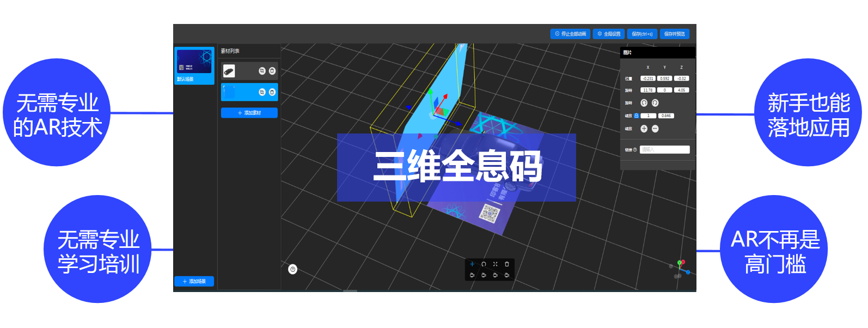Click 添加素材 to add material
The width and height of the screenshot is (868, 328).
(x=249, y=113)
